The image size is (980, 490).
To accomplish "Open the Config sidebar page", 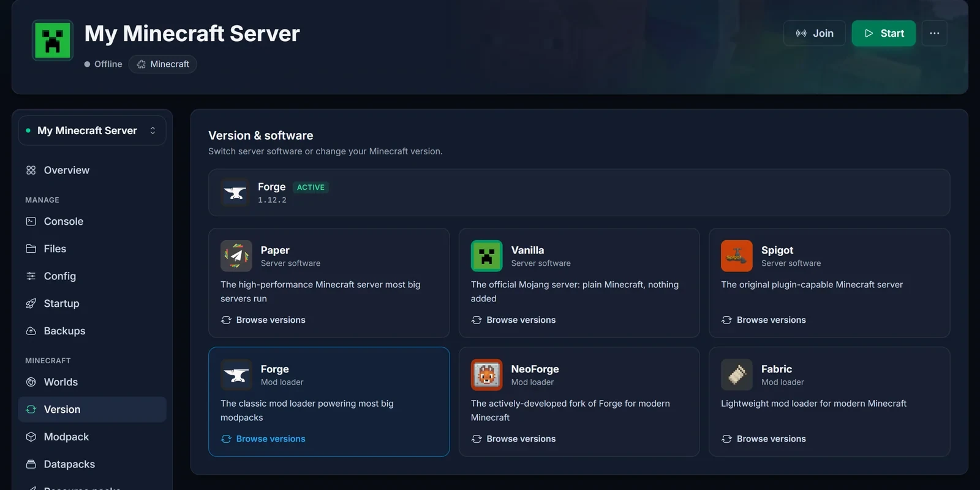I will point(92,276).
